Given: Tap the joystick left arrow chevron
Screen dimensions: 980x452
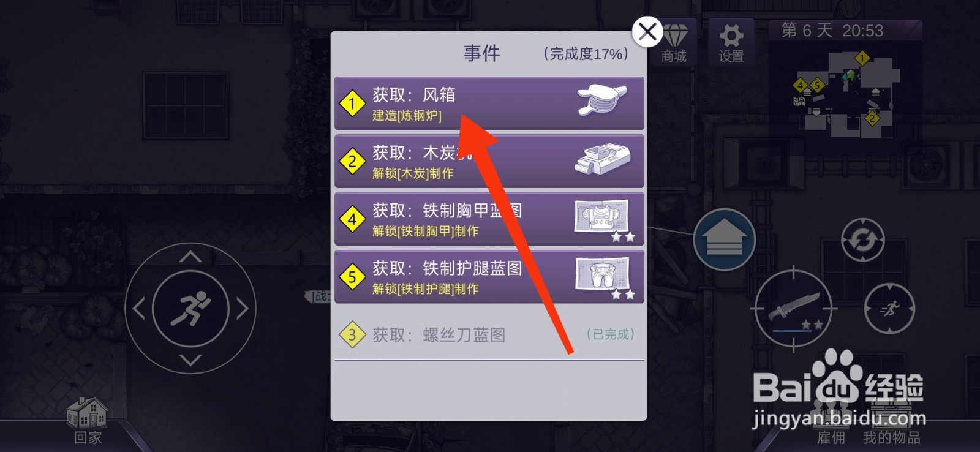Looking at the screenshot, I should (x=139, y=308).
